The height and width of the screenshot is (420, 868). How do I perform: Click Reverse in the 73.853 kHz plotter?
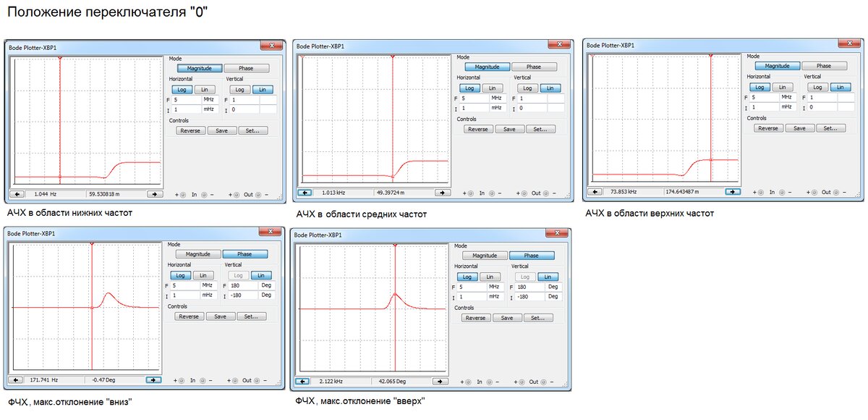[x=767, y=127]
